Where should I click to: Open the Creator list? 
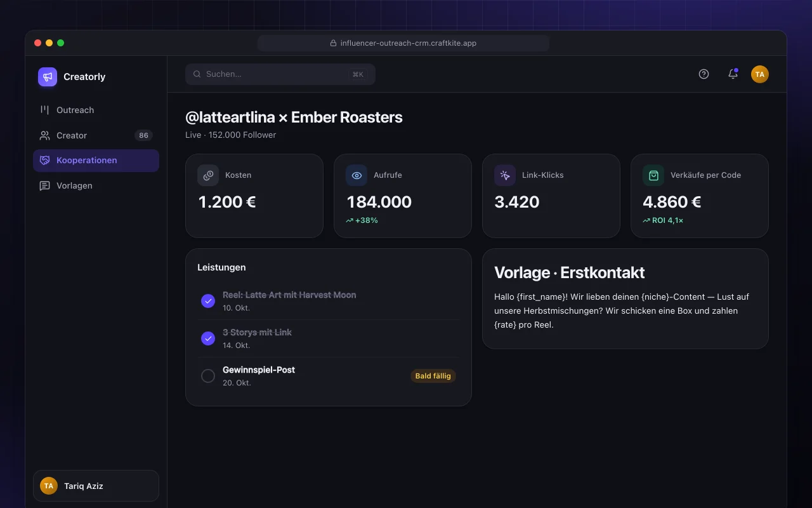click(96, 135)
